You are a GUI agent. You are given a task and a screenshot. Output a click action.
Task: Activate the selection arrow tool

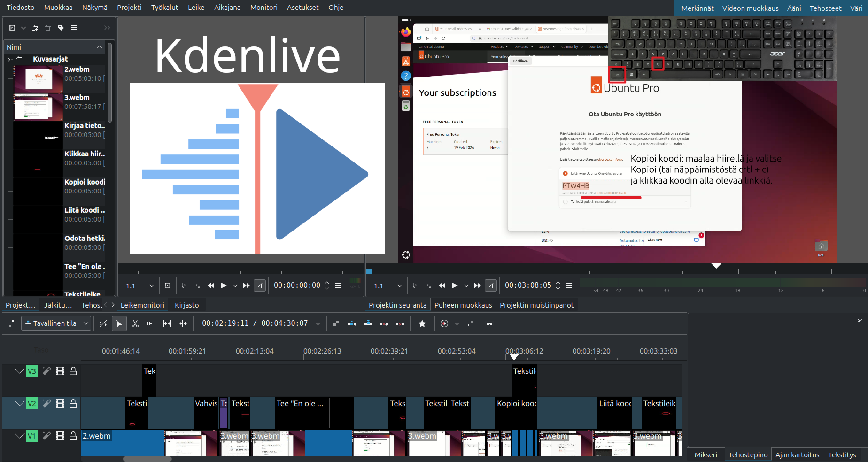[119, 323]
